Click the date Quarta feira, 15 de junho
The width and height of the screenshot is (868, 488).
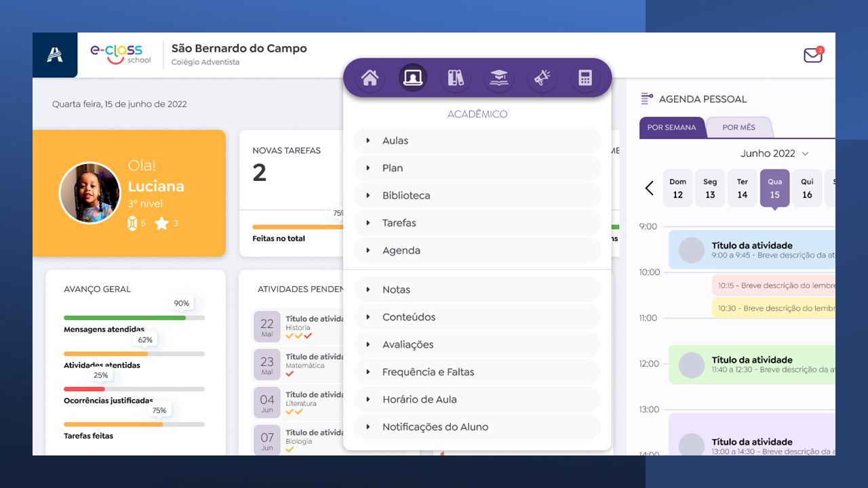pos(119,104)
